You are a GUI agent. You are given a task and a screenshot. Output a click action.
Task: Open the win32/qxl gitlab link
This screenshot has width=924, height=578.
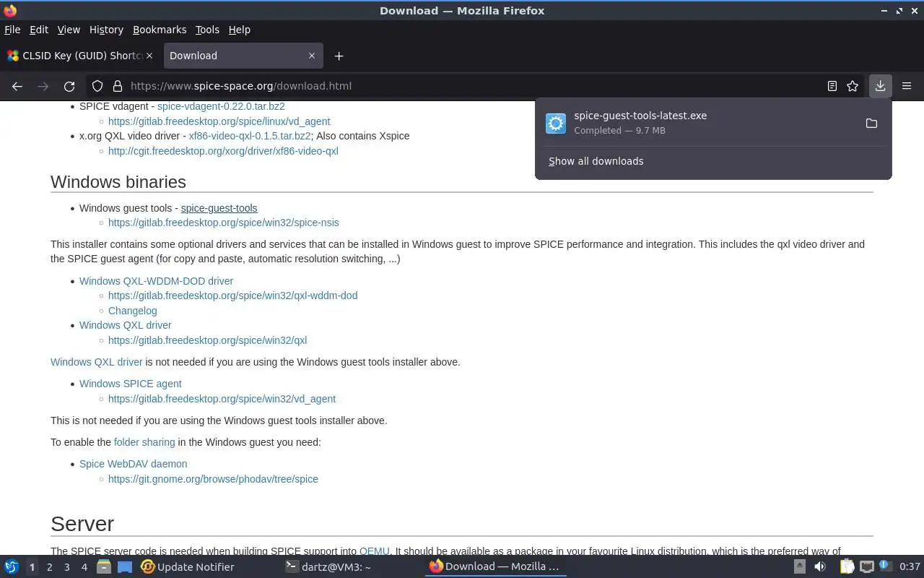207,340
